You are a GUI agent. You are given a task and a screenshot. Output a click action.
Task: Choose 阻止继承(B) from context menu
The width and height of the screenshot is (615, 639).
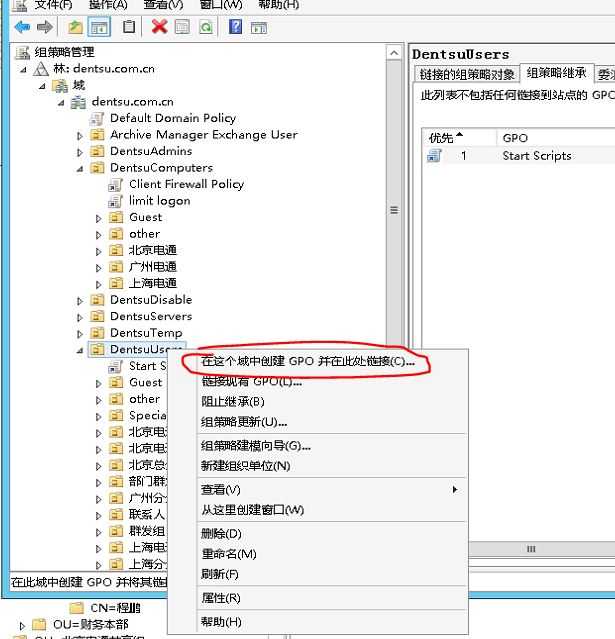pyautogui.click(x=233, y=401)
